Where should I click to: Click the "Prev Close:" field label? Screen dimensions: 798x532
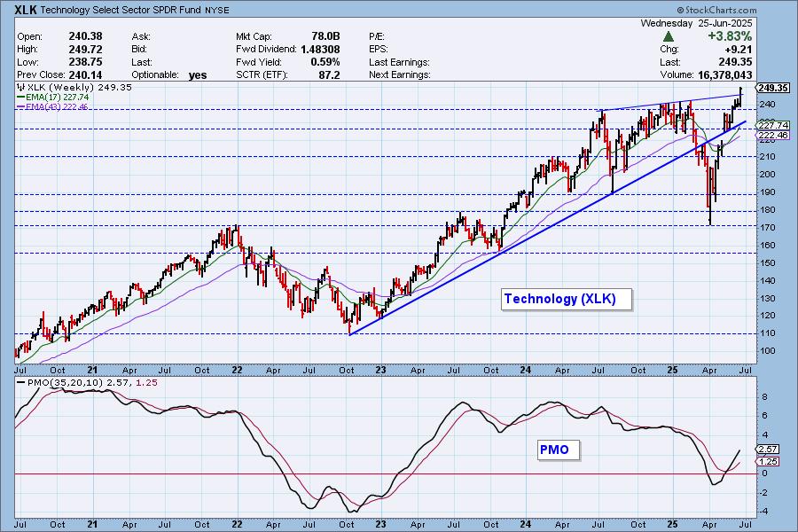coord(42,74)
